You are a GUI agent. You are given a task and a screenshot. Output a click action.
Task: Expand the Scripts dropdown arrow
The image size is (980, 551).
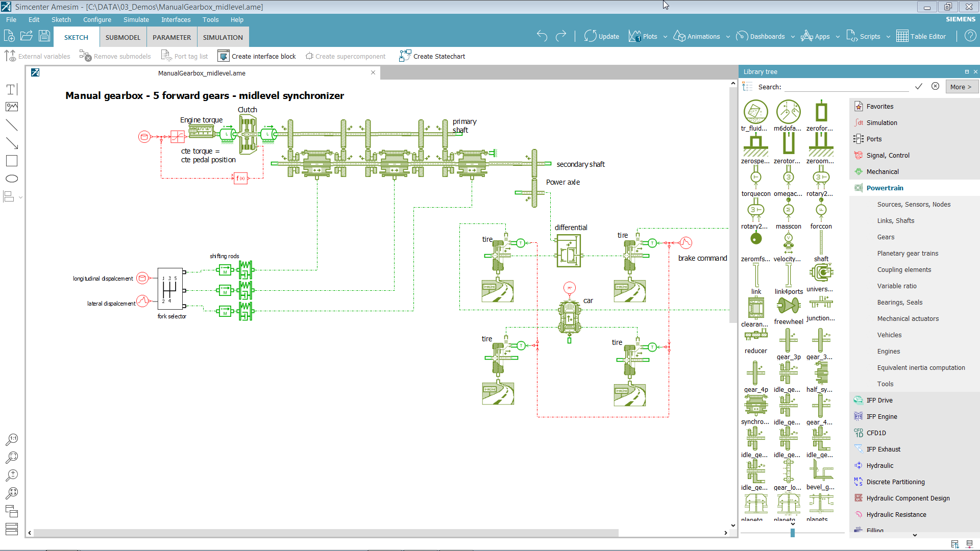point(888,37)
